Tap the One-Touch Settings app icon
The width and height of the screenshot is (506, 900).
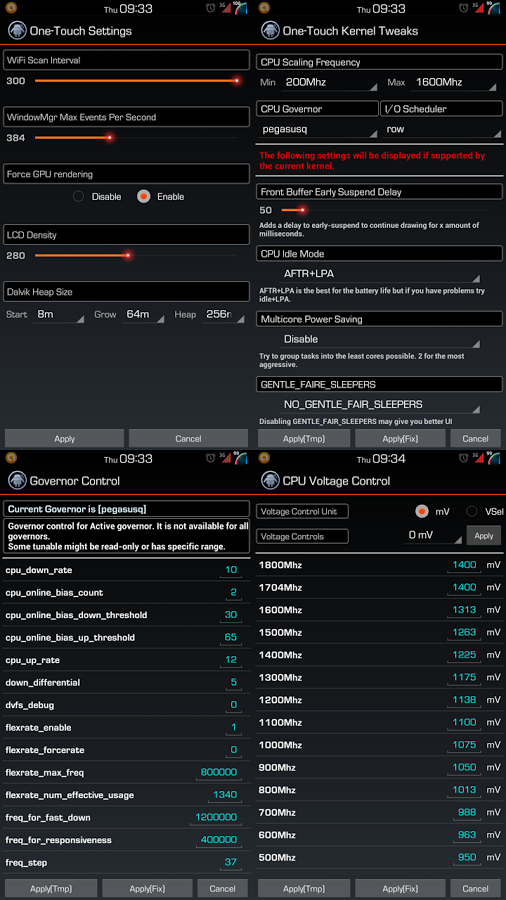[17, 30]
